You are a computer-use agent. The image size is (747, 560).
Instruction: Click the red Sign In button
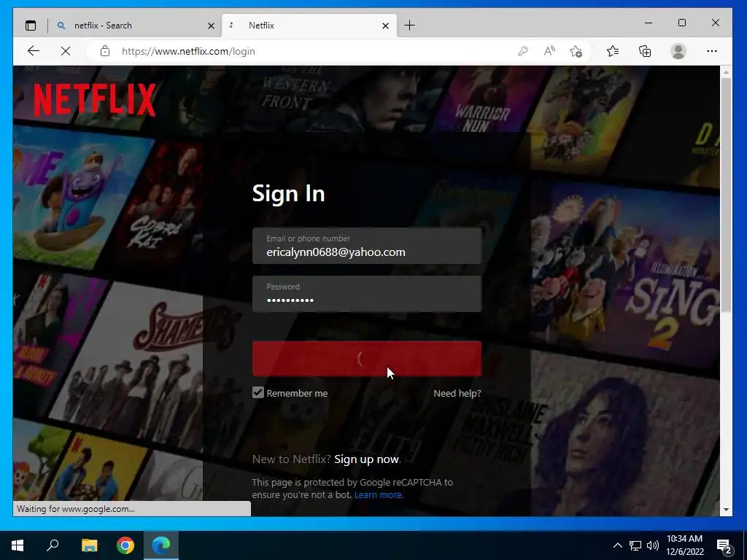pyautogui.click(x=367, y=359)
